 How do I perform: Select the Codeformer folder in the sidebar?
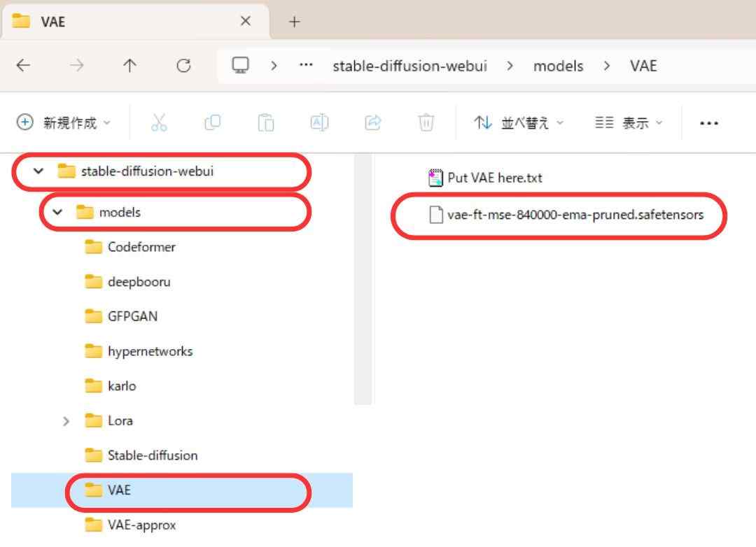click(x=140, y=247)
